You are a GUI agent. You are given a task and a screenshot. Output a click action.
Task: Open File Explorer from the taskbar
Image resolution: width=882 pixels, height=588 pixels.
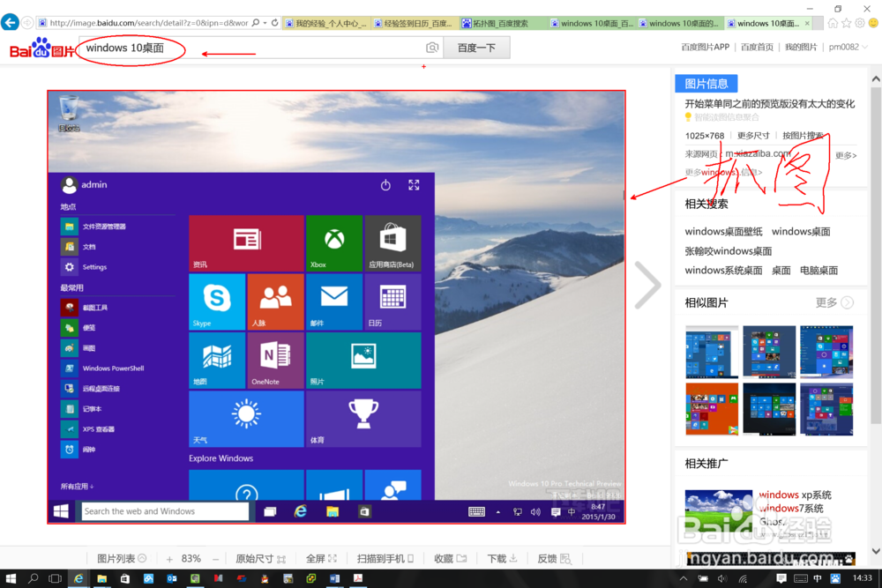click(101, 578)
